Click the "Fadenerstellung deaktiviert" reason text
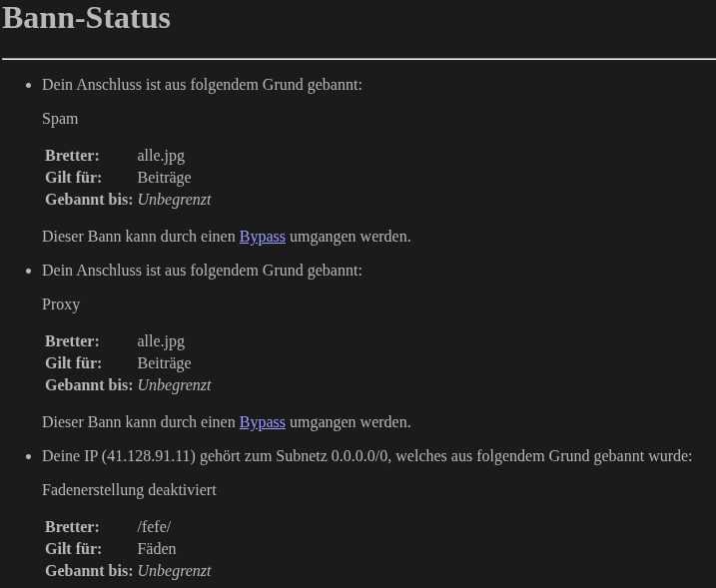The image size is (716, 588). tap(129, 490)
